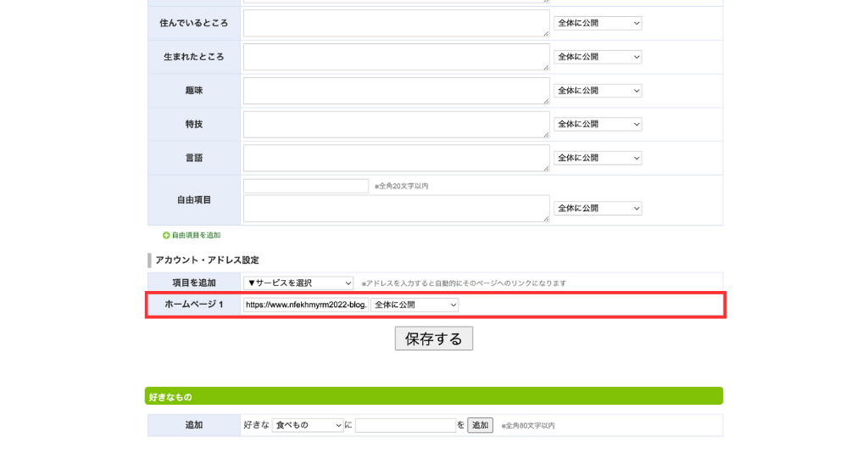Click the 言語 text area
Screen dimensions: 868x476
point(396,158)
